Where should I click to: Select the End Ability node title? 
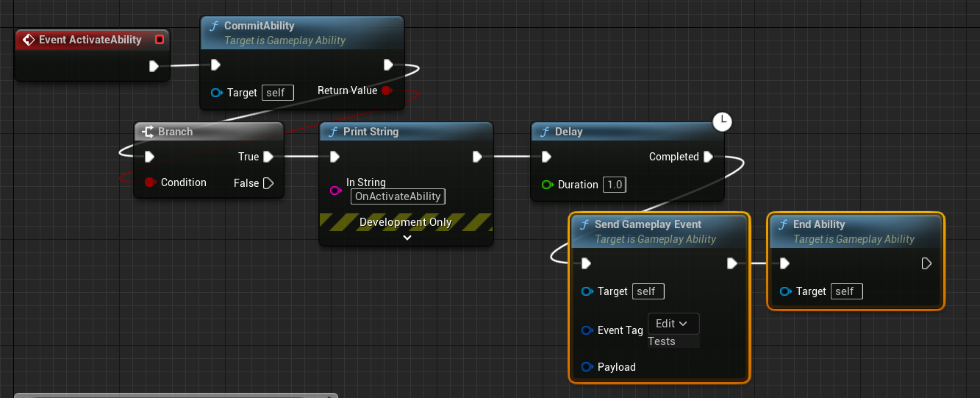tap(818, 224)
